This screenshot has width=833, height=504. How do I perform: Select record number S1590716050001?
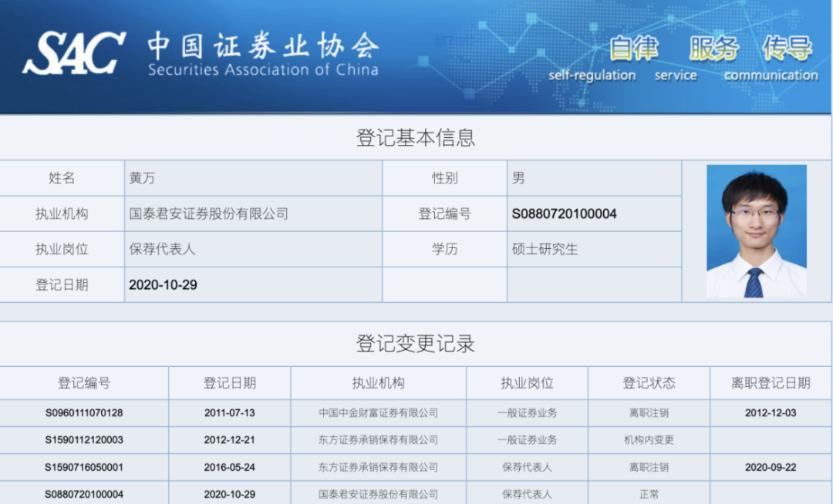pyautogui.click(x=84, y=467)
